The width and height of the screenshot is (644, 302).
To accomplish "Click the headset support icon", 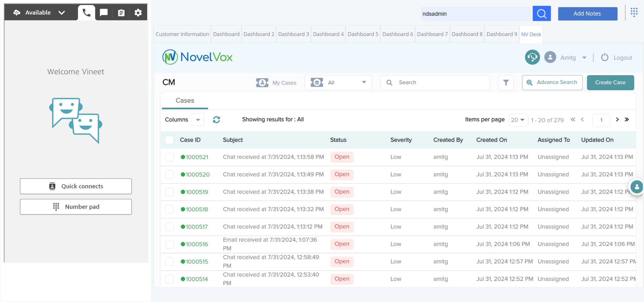I will coord(532,57).
